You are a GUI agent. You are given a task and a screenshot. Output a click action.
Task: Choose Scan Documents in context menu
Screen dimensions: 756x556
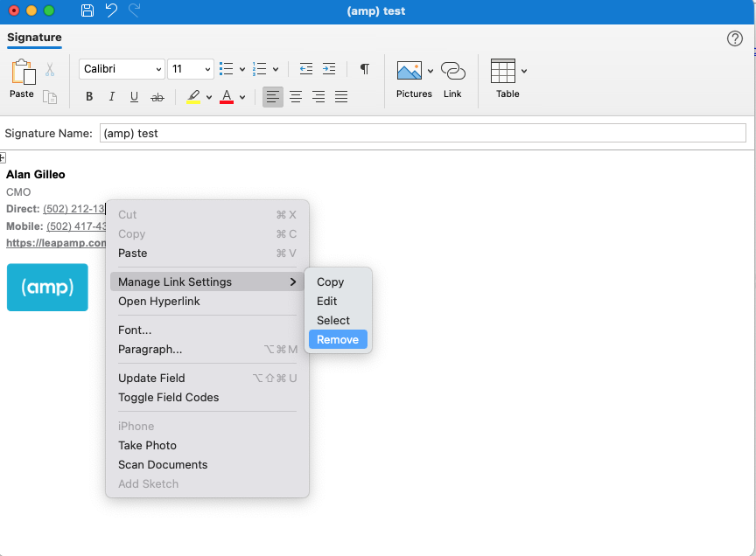click(x=206, y=465)
